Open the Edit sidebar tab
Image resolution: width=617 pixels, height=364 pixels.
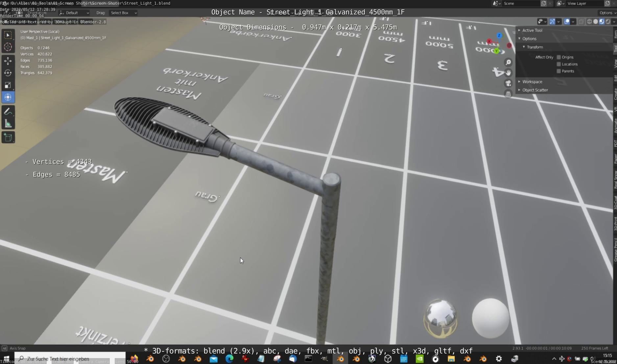point(615,78)
